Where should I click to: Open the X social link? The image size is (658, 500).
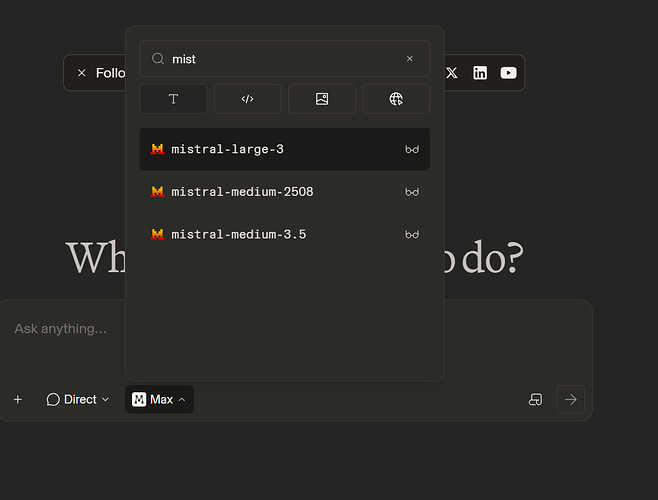[452, 73]
